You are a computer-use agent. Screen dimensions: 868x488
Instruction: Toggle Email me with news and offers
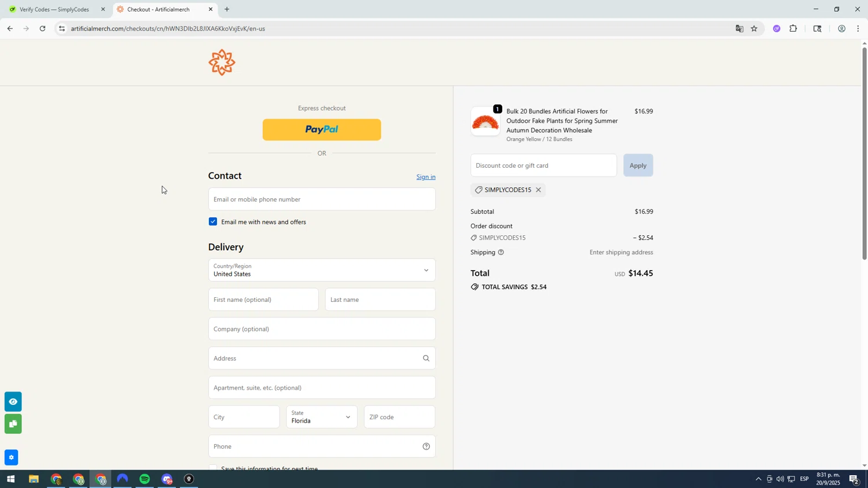point(213,222)
